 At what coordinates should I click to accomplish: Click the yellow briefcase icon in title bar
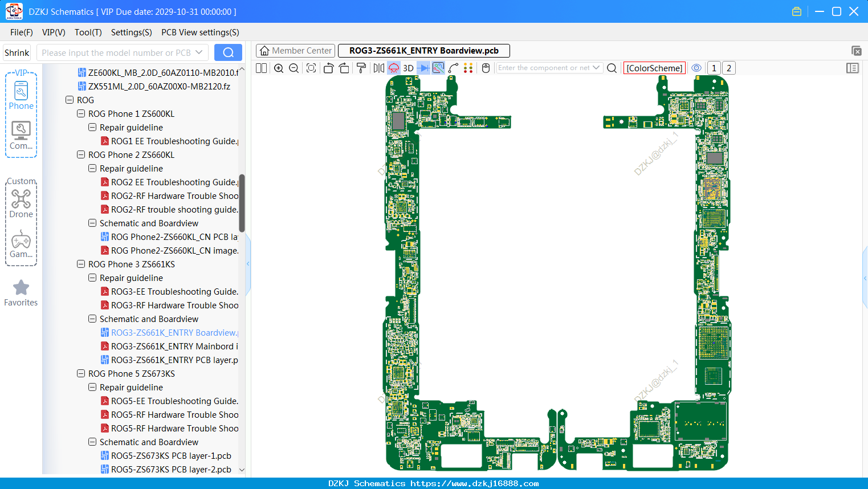click(x=797, y=11)
